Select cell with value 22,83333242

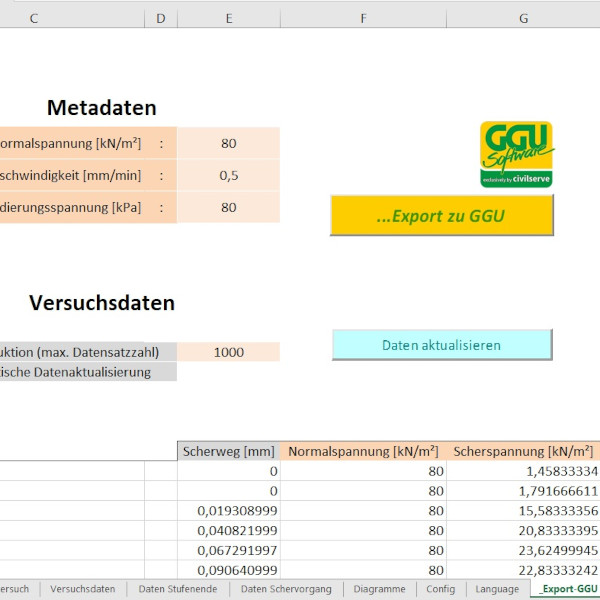[x=523, y=570]
